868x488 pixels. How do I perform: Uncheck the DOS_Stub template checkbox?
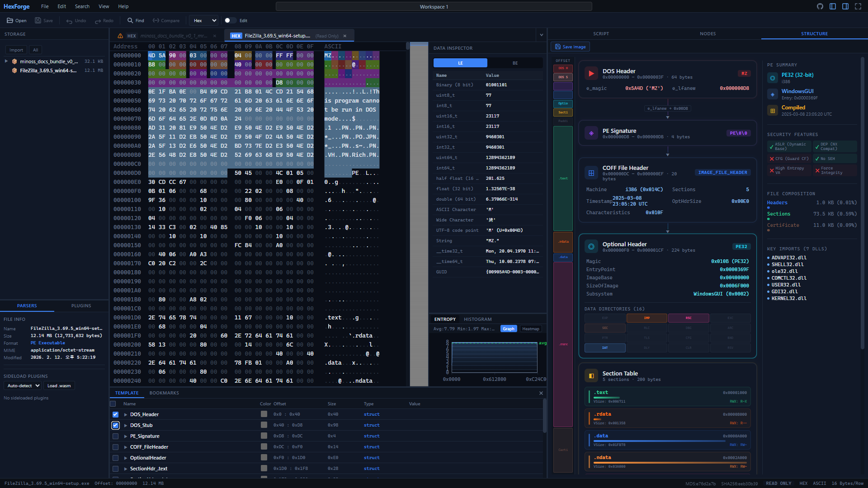[115, 425]
